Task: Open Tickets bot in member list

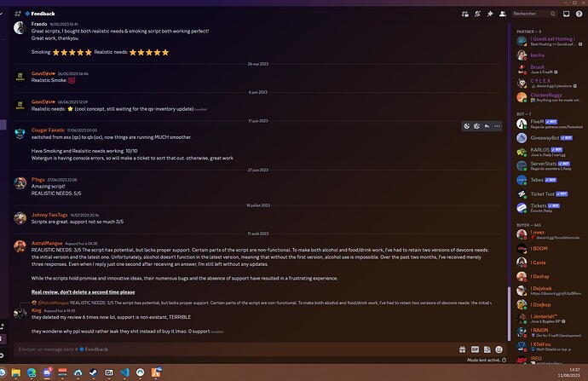Action: (549, 208)
